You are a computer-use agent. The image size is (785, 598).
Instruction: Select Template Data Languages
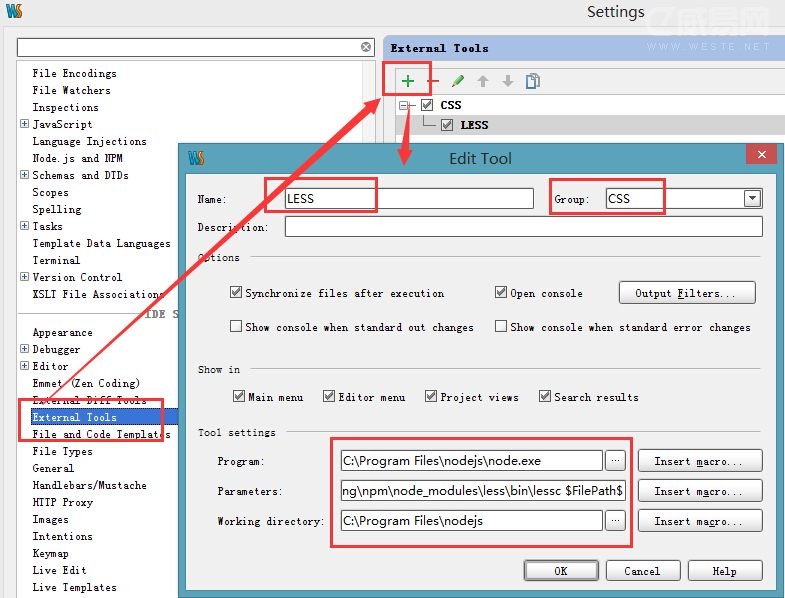pyautogui.click(x=102, y=243)
